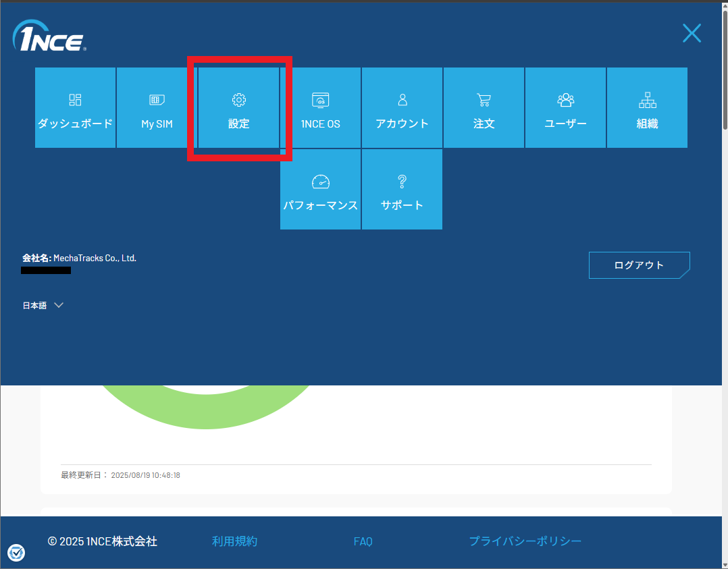
Task: Click the ログアウト button
Action: tap(640, 265)
